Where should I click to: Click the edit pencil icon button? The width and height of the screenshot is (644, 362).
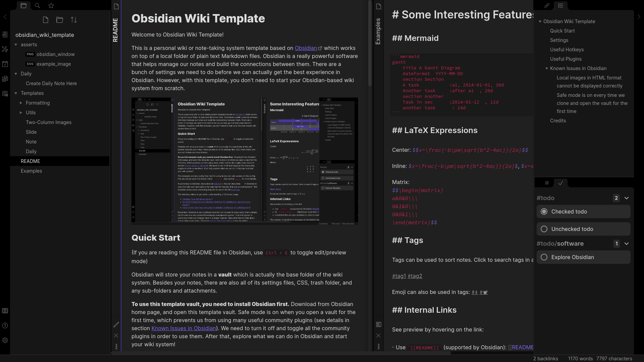pos(116,325)
